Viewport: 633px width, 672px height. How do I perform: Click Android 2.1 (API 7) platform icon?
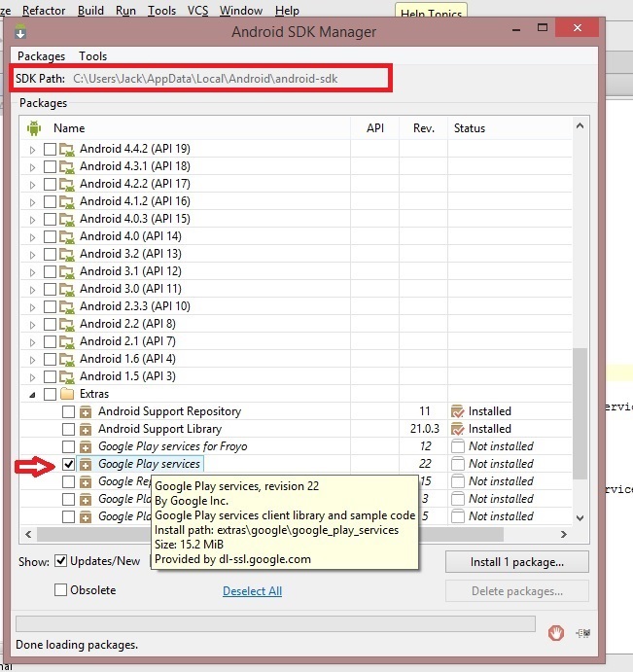[x=67, y=341]
